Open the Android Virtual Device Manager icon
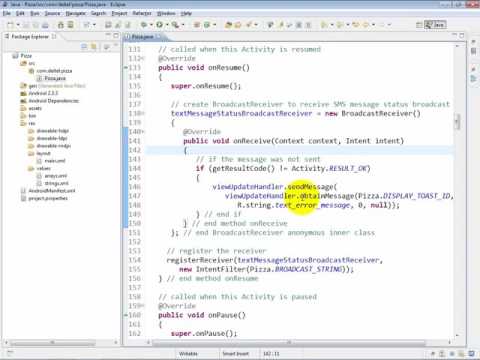The image size is (480, 360). click(x=70, y=25)
